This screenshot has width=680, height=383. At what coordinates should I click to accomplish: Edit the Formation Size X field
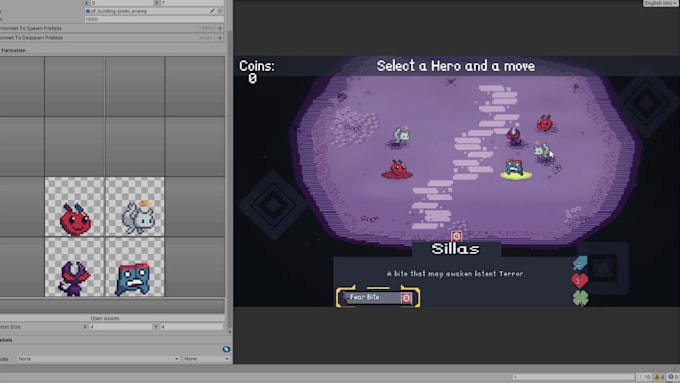[x=121, y=327]
